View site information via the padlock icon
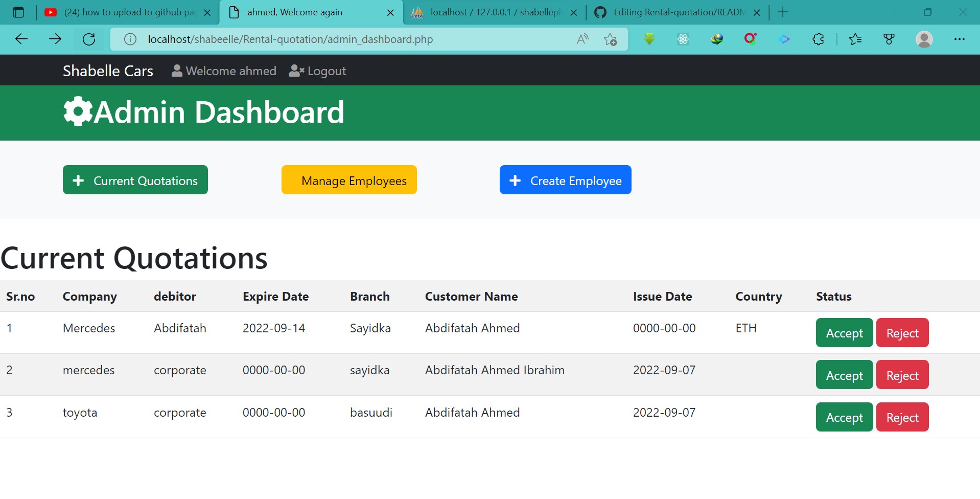Image resolution: width=980 pixels, height=499 pixels. pos(129,39)
